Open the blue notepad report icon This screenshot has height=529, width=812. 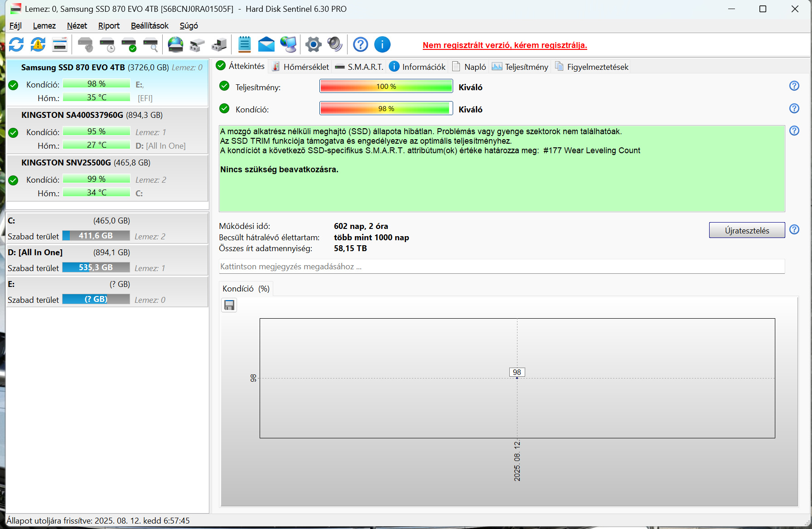tap(245, 44)
